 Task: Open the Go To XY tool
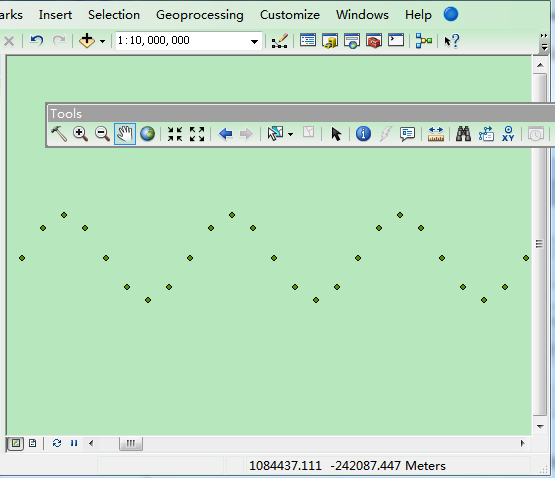[508, 134]
